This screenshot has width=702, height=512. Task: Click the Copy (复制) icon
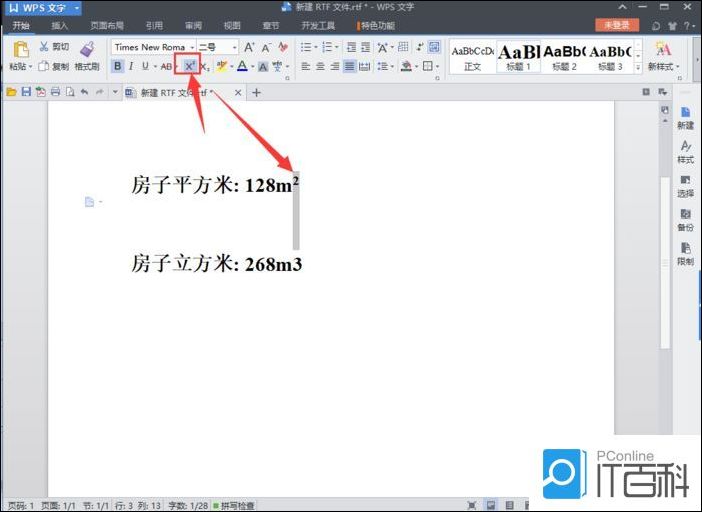(x=43, y=66)
